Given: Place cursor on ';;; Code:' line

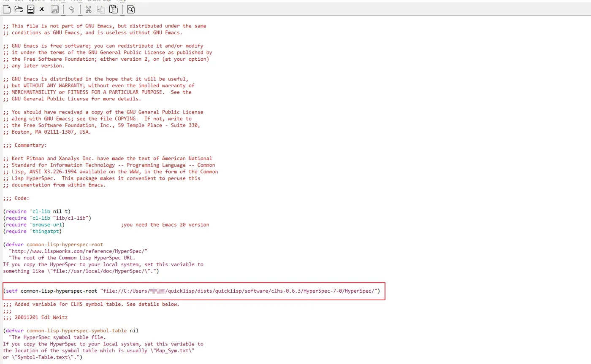Looking at the screenshot, I should tap(16, 198).
